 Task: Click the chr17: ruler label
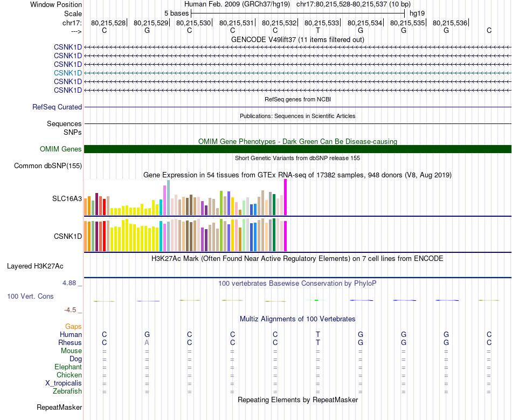point(72,23)
